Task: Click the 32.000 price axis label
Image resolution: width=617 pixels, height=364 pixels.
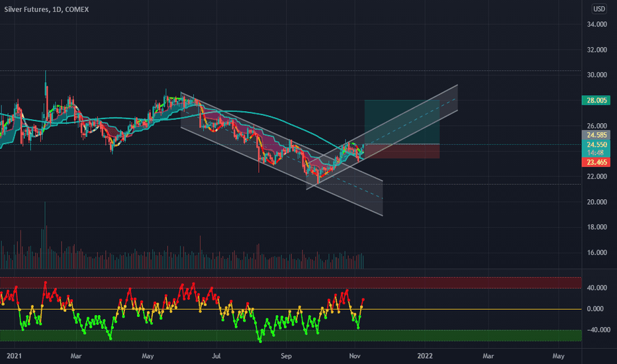Action: [596, 50]
